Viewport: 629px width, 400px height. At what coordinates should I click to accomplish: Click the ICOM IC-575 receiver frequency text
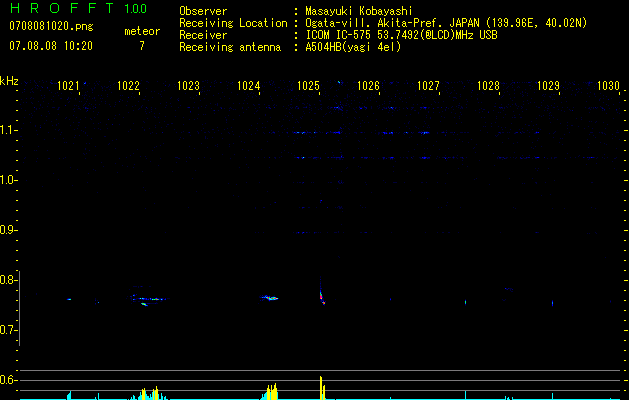(x=401, y=35)
